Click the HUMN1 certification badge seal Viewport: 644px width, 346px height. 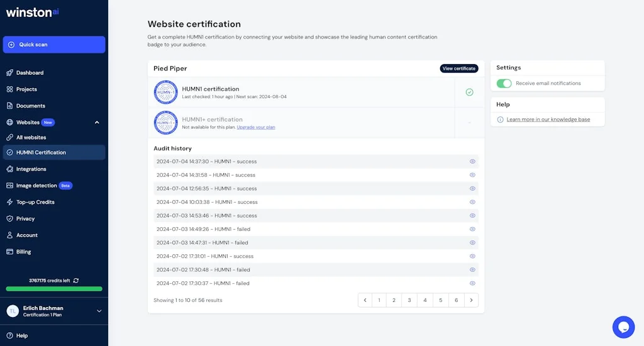pyautogui.click(x=165, y=92)
